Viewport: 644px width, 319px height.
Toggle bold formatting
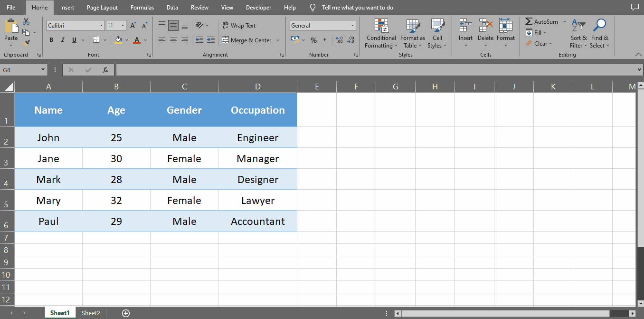click(x=51, y=40)
